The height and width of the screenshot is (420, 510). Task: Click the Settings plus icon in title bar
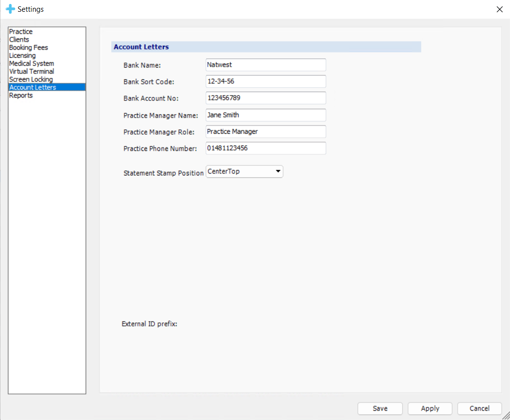point(10,9)
